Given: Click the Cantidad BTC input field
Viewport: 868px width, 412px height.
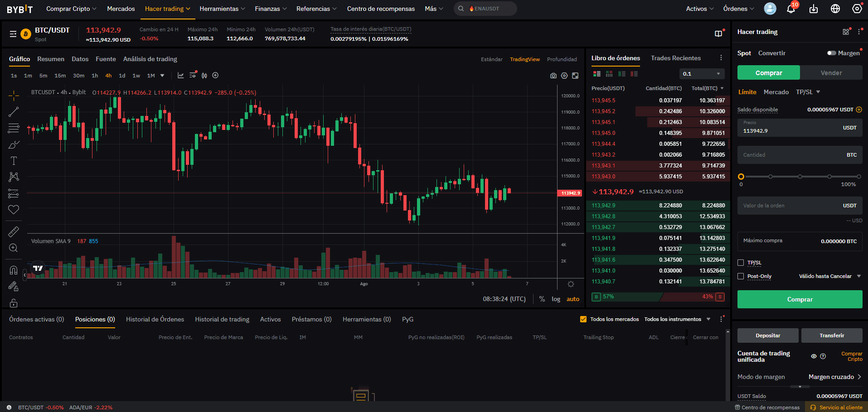Looking at the screenshot, I should pos(800,155).
